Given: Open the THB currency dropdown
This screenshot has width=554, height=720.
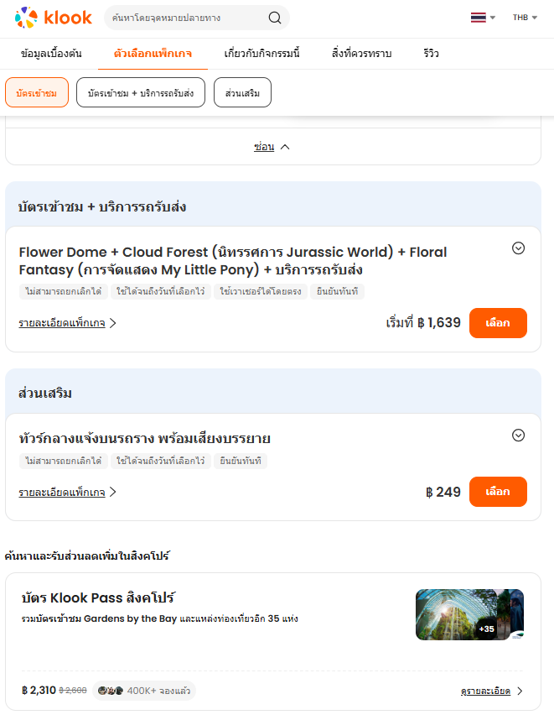Looking at the screenshot, I should [x=525, y=17].
